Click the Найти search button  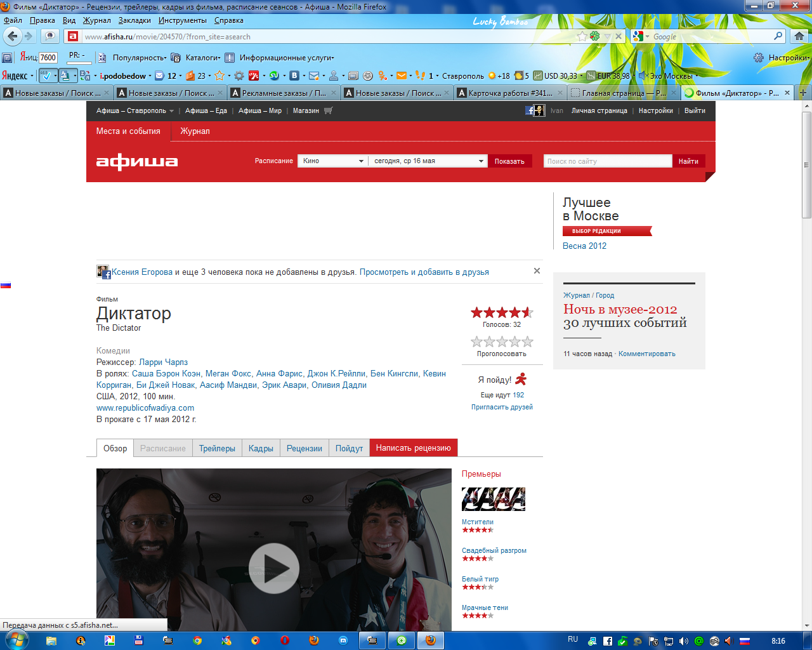[688, 161]
